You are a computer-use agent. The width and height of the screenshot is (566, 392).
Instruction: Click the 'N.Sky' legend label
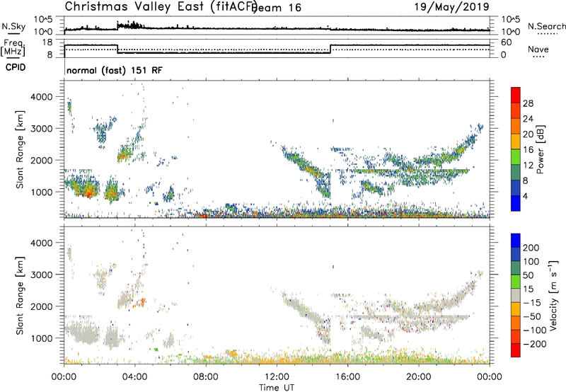13,26
